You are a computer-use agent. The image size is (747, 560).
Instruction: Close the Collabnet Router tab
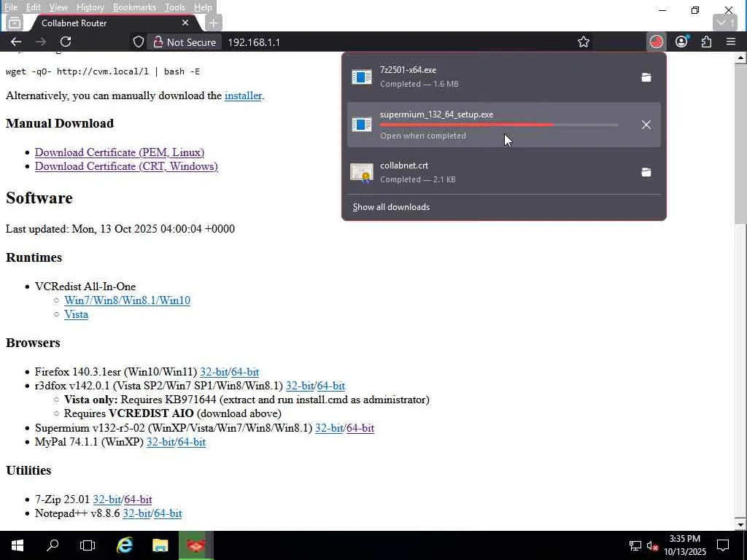185,23
